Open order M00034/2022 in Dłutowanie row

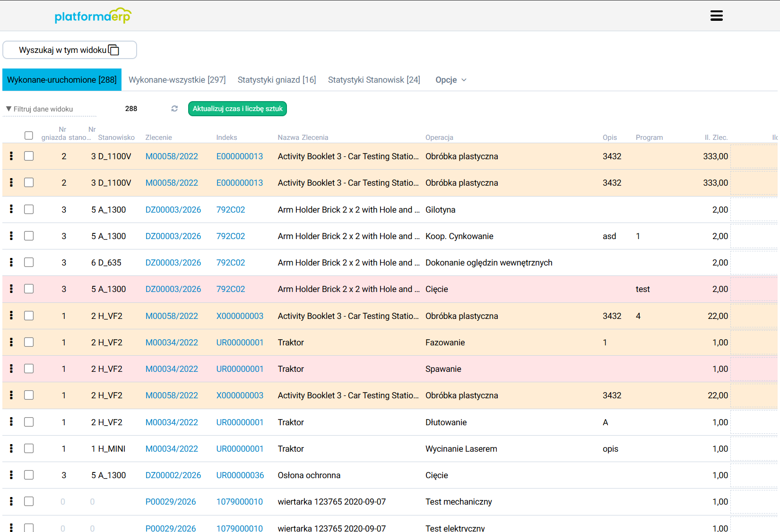point(172,422)
